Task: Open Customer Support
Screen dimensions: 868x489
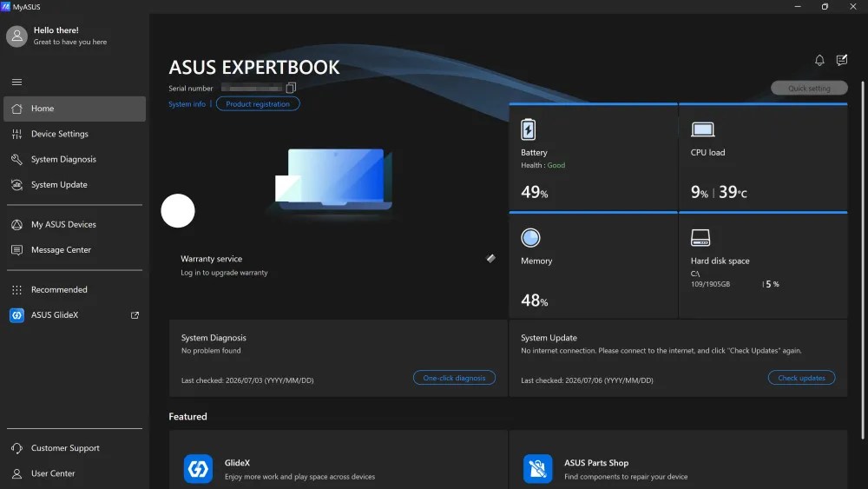Action: [75, 448]
